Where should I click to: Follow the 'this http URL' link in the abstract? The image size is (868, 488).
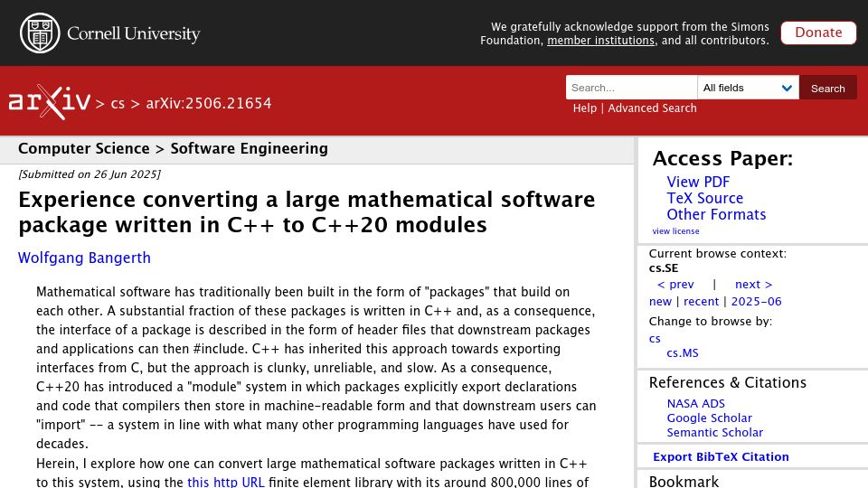[x=225, y=482]
